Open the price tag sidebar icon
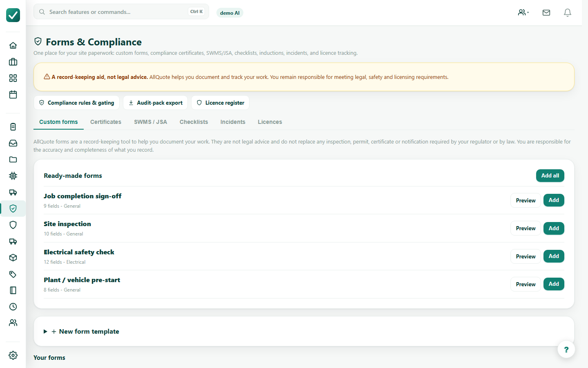The width and height of the screenshot is (588, 368). tap(13, 274)
